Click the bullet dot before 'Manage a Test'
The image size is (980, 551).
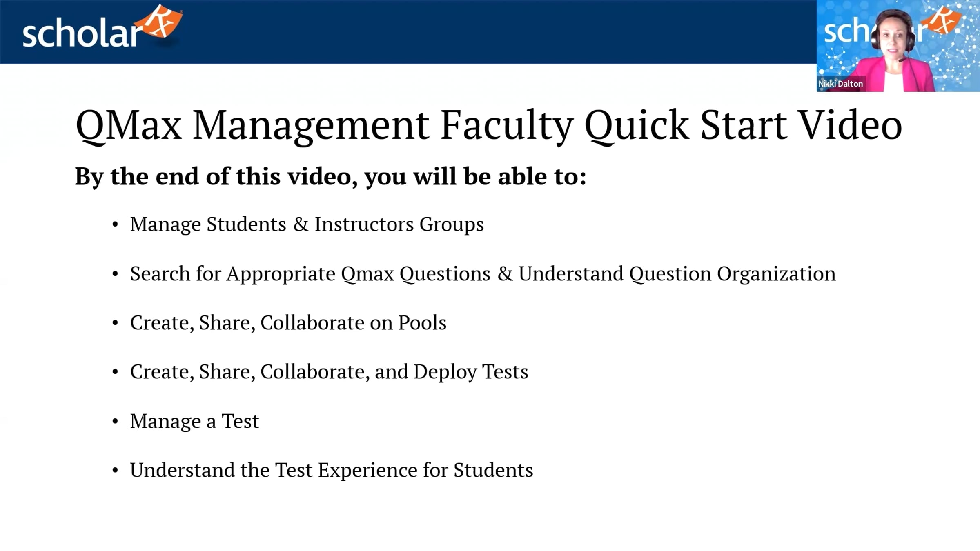point(115,421)
